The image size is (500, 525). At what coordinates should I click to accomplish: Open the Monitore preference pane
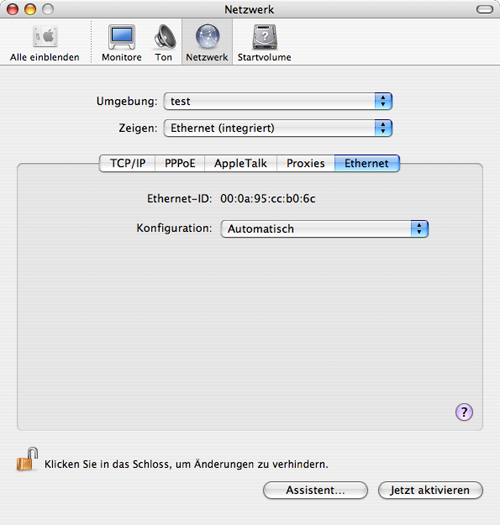click(122, 43)
